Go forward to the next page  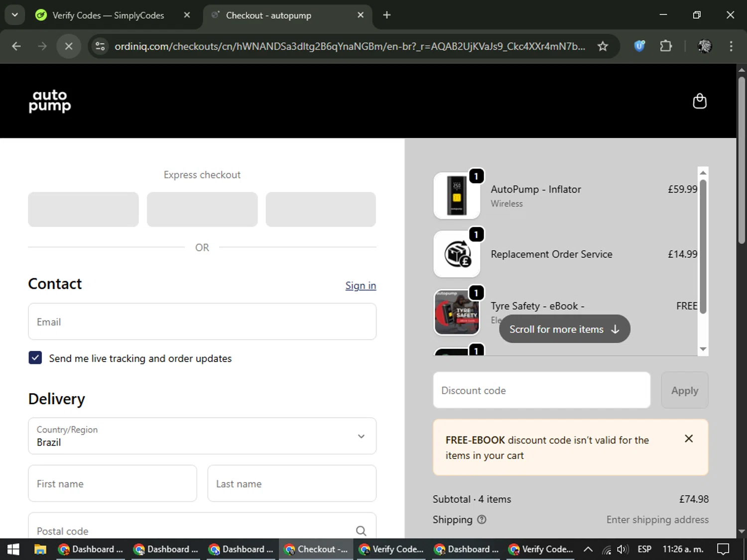(42, 46)
